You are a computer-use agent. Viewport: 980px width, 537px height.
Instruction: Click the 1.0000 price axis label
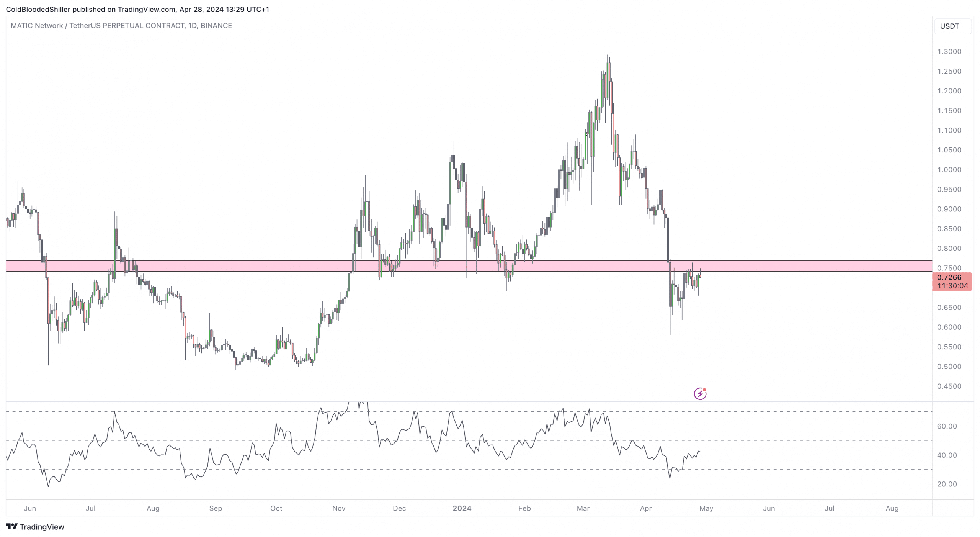pyautogui.click(x=949, y=170)
